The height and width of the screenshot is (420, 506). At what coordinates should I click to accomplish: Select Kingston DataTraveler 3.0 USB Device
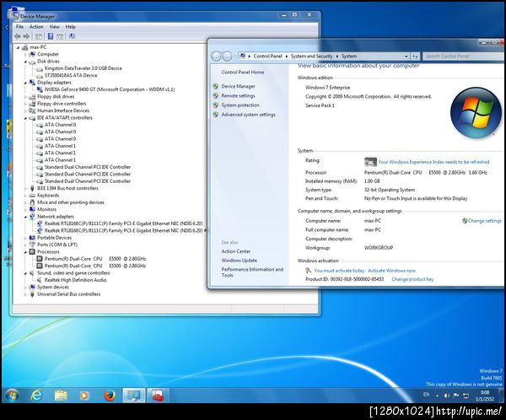83,68
